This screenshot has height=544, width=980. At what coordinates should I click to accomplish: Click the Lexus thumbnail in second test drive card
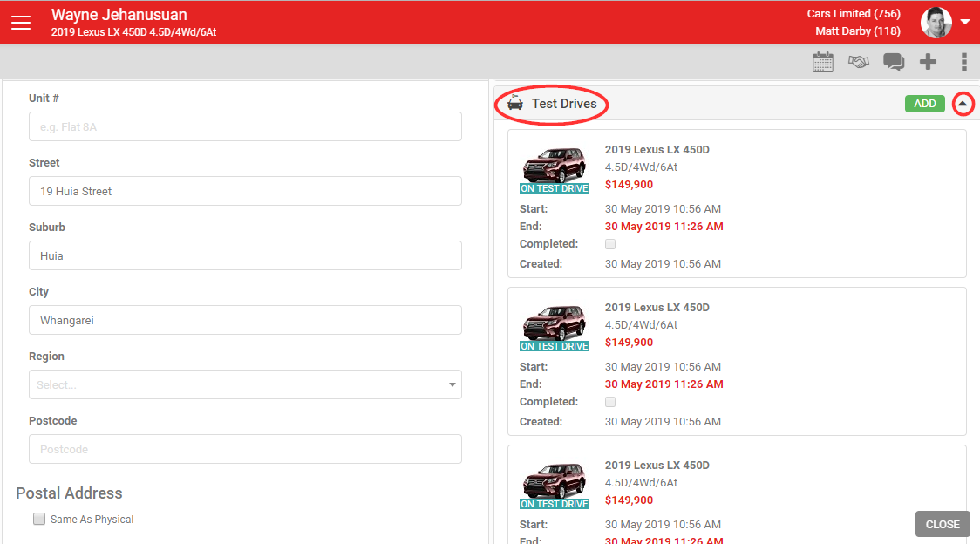click(555, 322)
